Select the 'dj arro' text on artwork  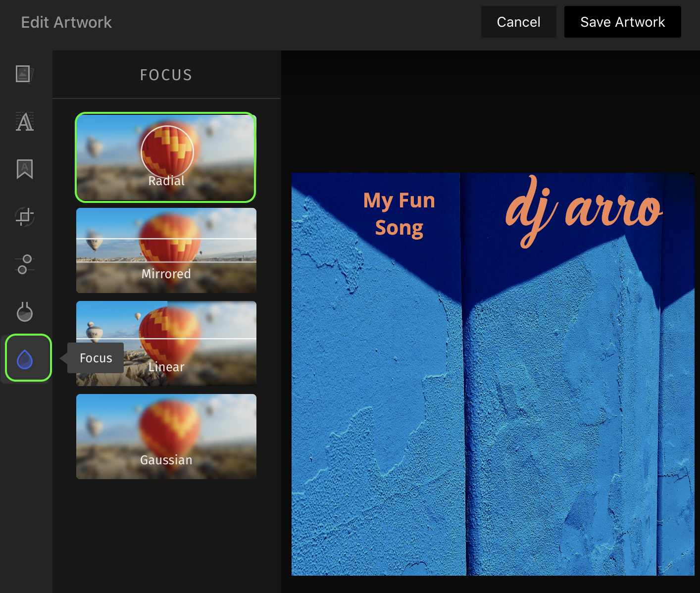[584, 211]
